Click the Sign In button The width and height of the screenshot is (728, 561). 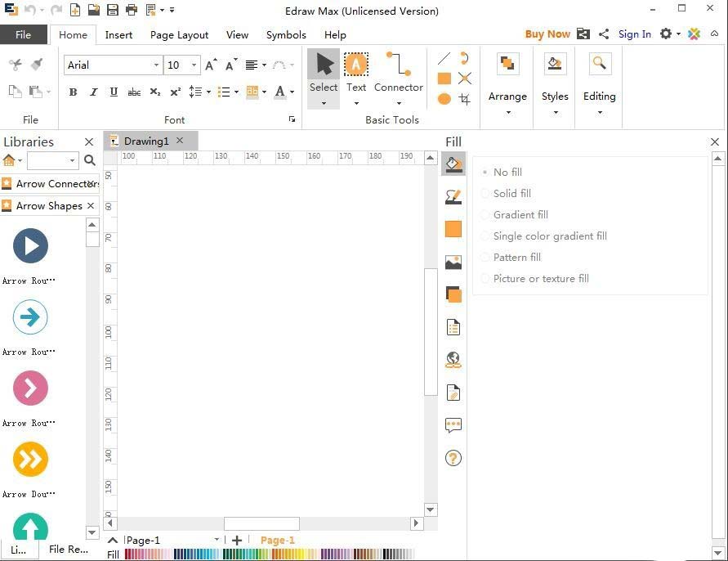coord(634,34)
